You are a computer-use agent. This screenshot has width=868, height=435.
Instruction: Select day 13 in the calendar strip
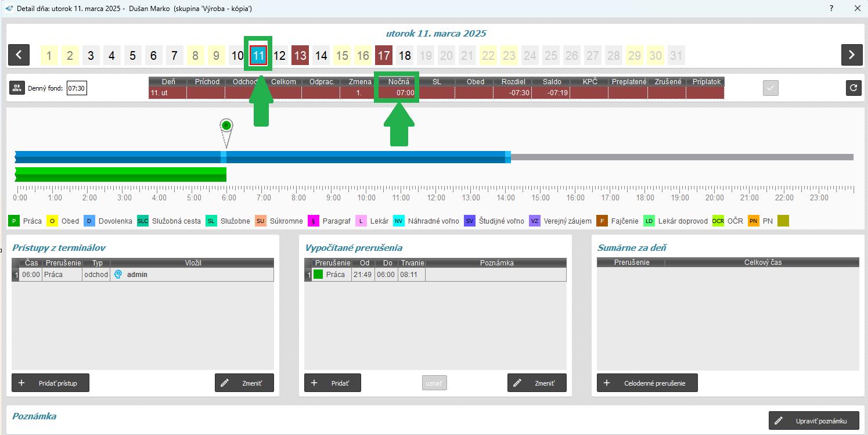click(300, 56)
